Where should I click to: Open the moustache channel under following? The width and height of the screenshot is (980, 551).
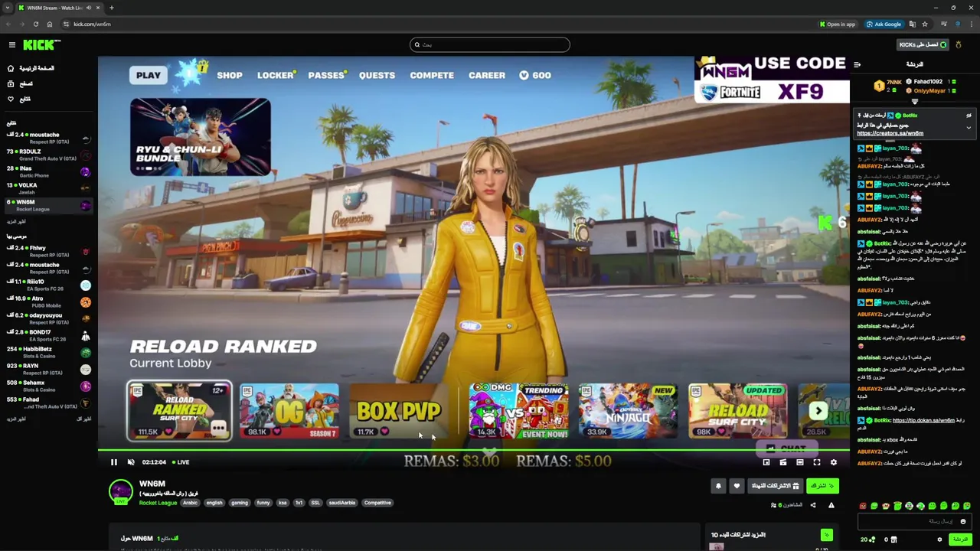pos(48,138)
